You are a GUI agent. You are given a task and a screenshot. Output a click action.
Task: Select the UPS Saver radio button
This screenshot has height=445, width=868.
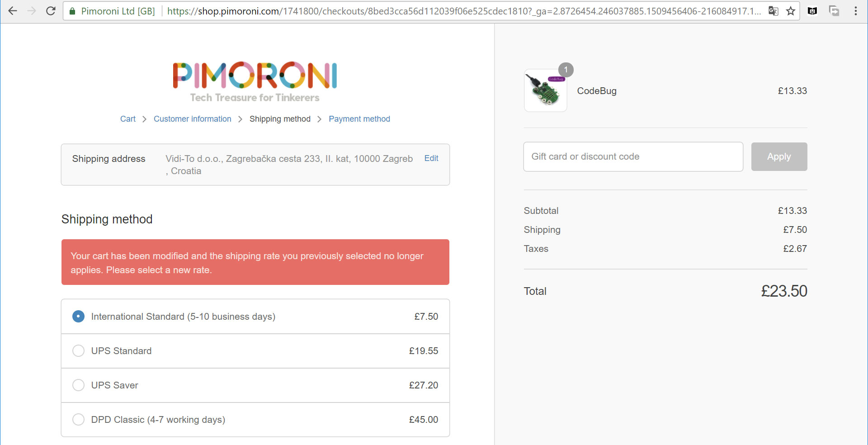78,385
